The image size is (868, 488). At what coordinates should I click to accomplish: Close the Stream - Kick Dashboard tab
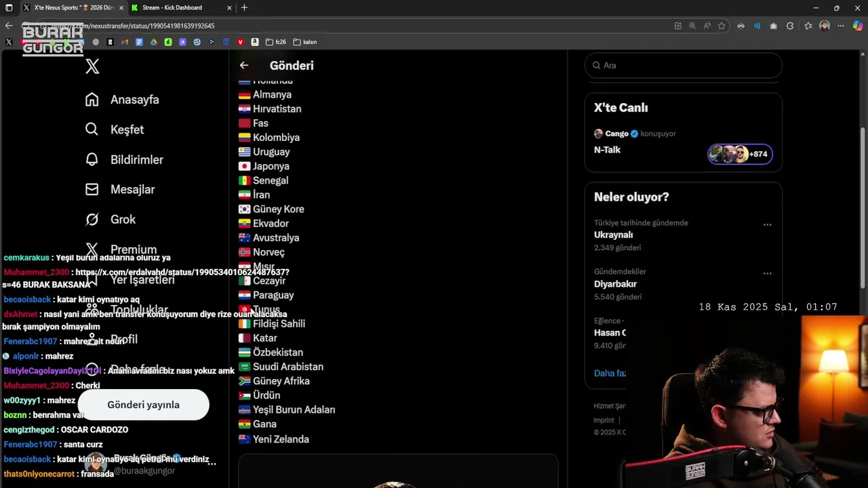229,7
